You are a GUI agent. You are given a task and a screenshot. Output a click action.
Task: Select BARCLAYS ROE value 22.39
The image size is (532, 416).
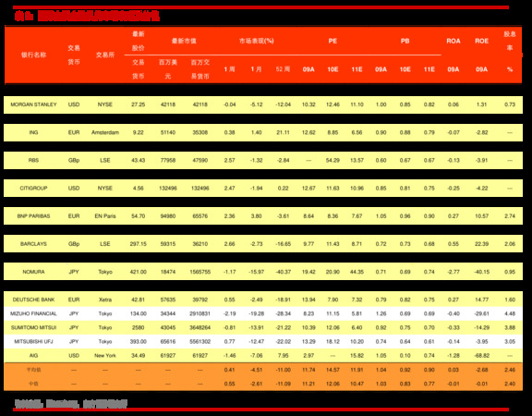481,244
